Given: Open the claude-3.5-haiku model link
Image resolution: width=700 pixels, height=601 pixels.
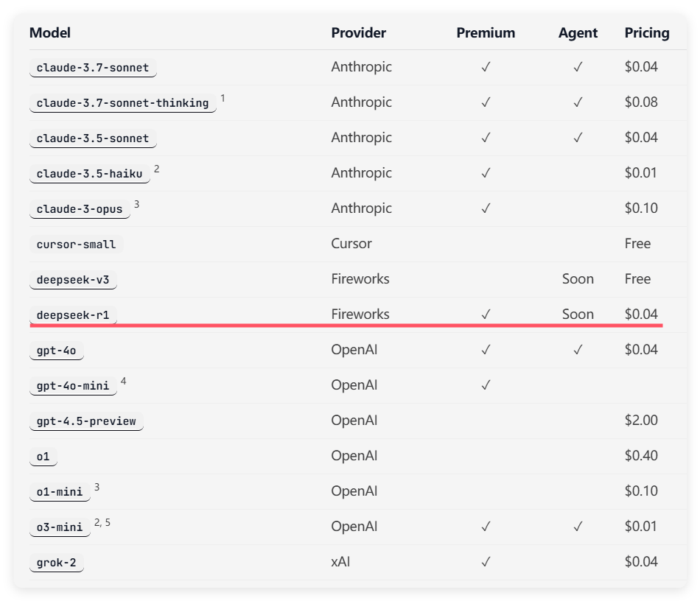Looking at the screenshot, I should (90, 174).
